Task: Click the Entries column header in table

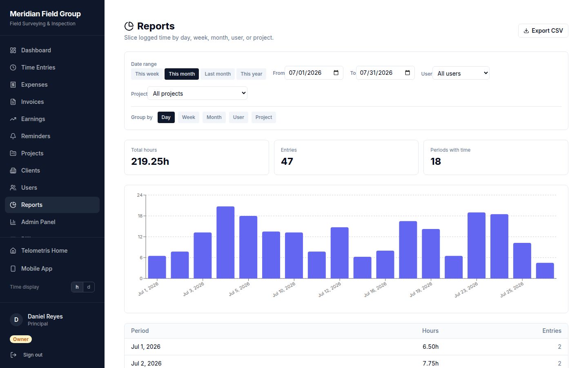Action: pos(552,331)
